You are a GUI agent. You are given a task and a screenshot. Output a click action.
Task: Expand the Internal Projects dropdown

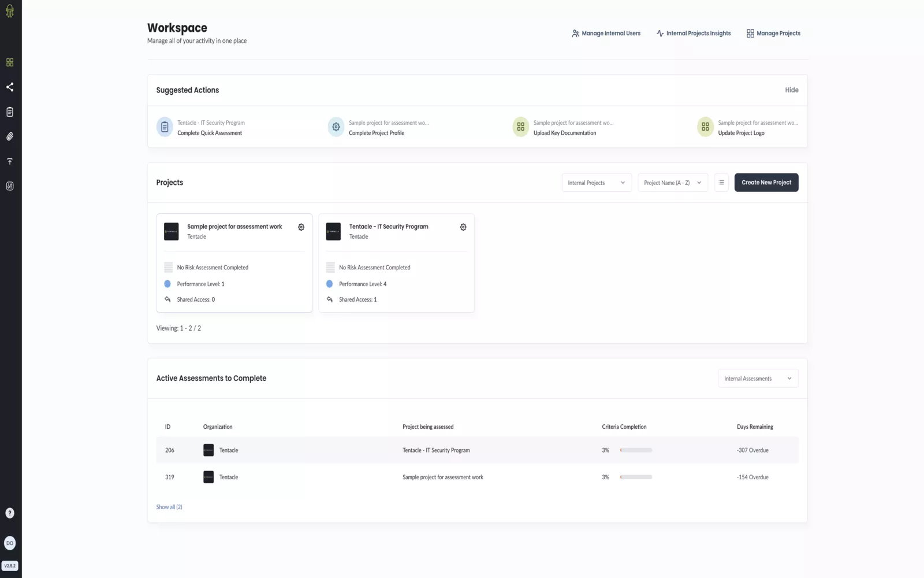point(596,183)
